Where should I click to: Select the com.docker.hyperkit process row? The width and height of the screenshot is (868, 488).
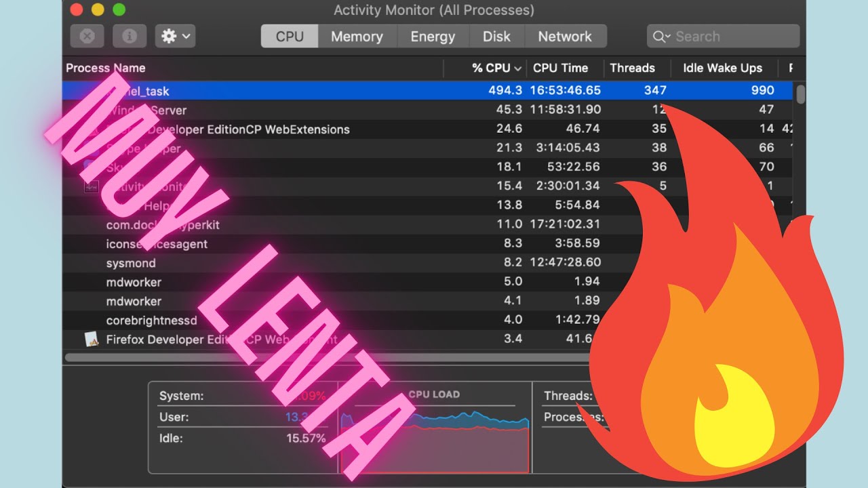click(427, 224)
